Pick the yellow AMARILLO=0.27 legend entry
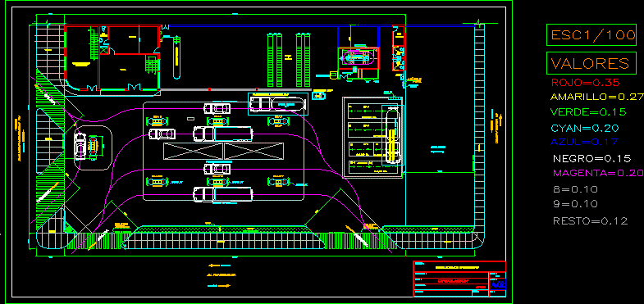 pyautogui.click(x=596, y=98)
